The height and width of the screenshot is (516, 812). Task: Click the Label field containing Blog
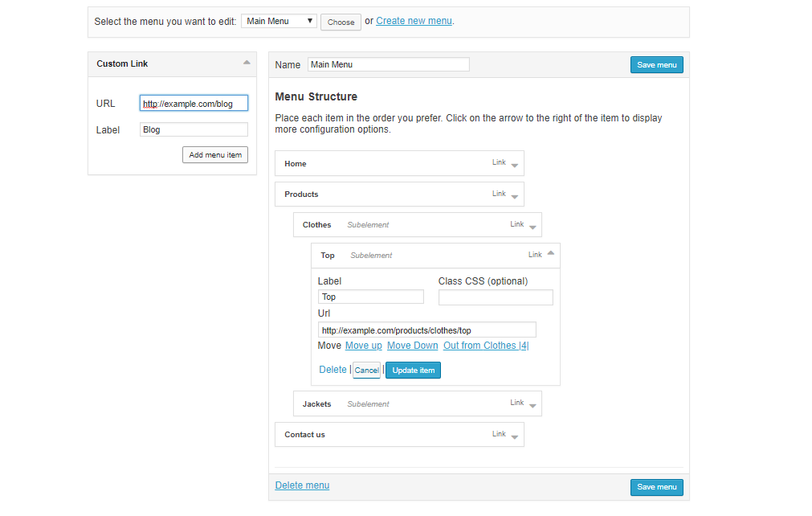pos(194,129)
